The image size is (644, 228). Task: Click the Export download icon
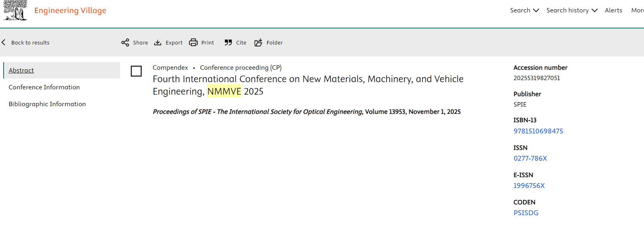(x=158, y=42)
